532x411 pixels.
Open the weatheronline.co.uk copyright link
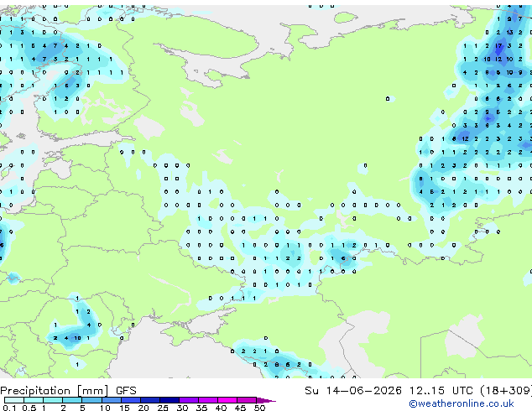pos(462,403)
